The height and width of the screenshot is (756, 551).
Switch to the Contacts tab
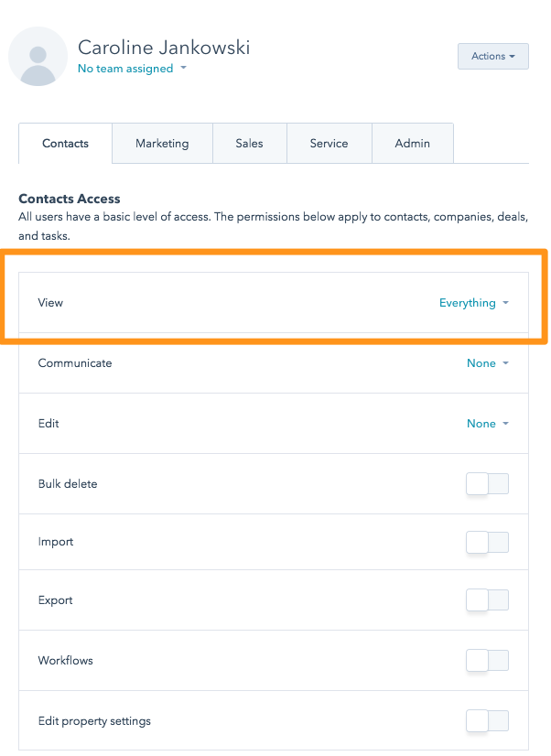point(66,144)
